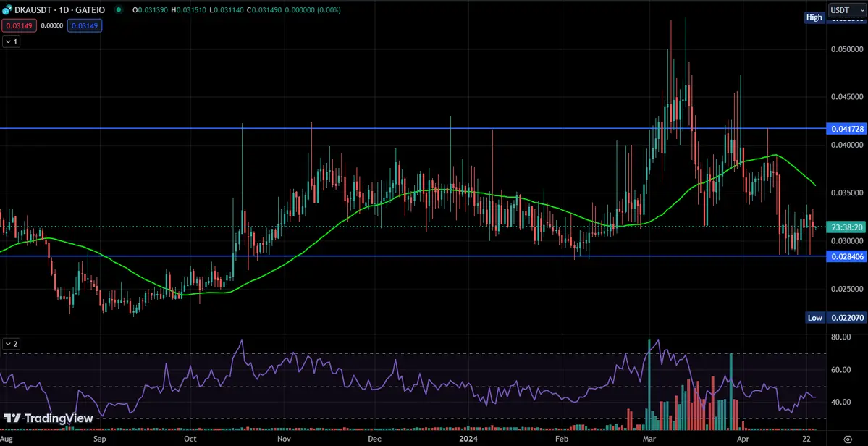Image resolution: width=868 pixels, height=446 pixels.
Task: Click the Oct time axis label
Action: coord(190,438)
